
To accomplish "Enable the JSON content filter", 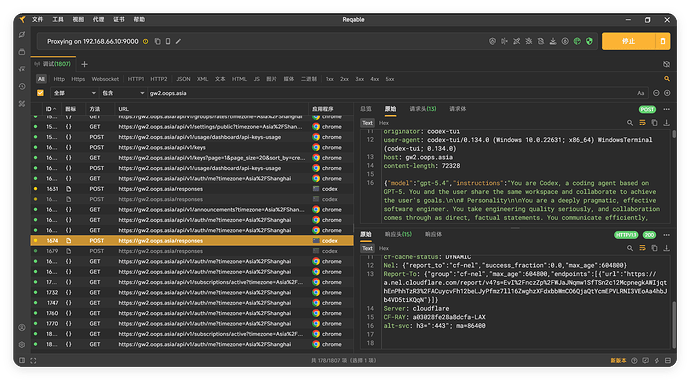I will pyautogui.click(x=184, y=79).
